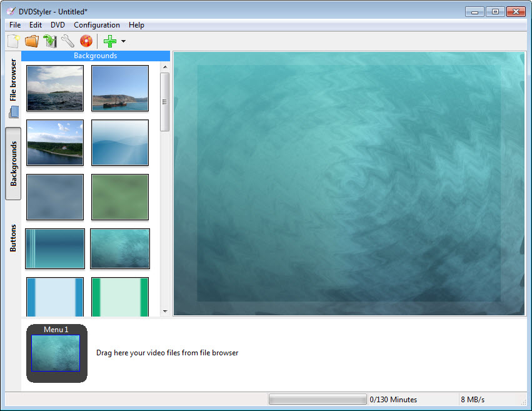Select the blue striped gradient background

pyautogui.click(x=55, y=248)
